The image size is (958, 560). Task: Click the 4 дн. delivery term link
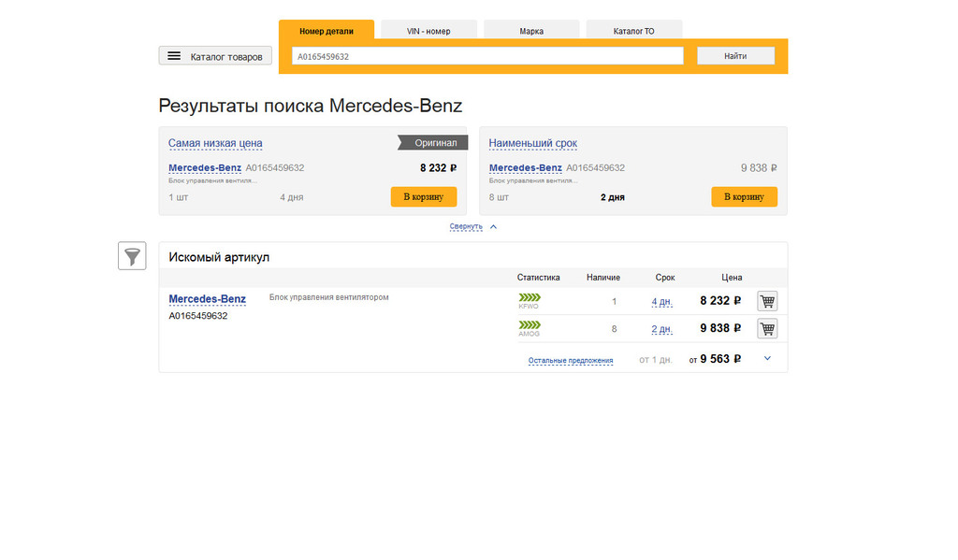(661, 302)
